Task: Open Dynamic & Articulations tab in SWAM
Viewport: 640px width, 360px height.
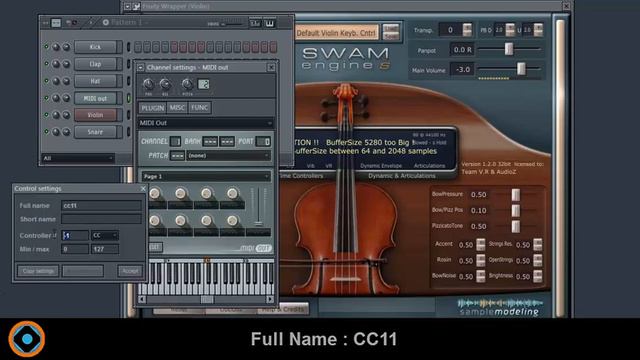Action: click(x=402, y=176)
